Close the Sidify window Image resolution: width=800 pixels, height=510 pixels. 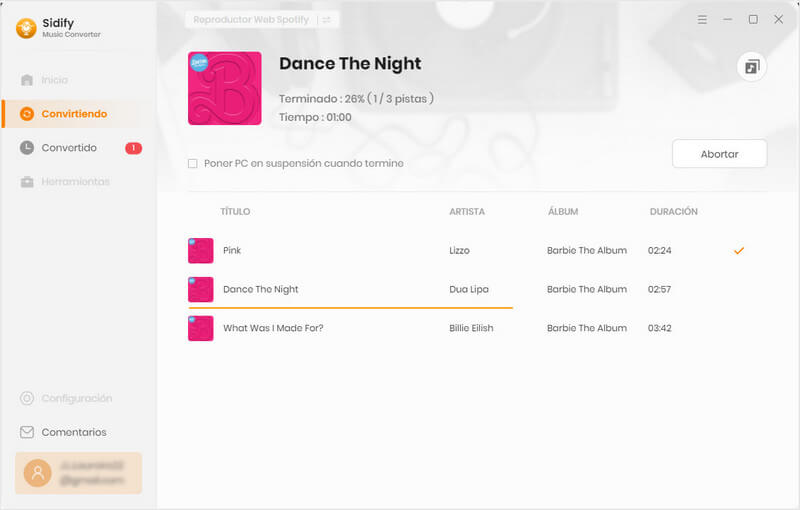click(779, 19)
